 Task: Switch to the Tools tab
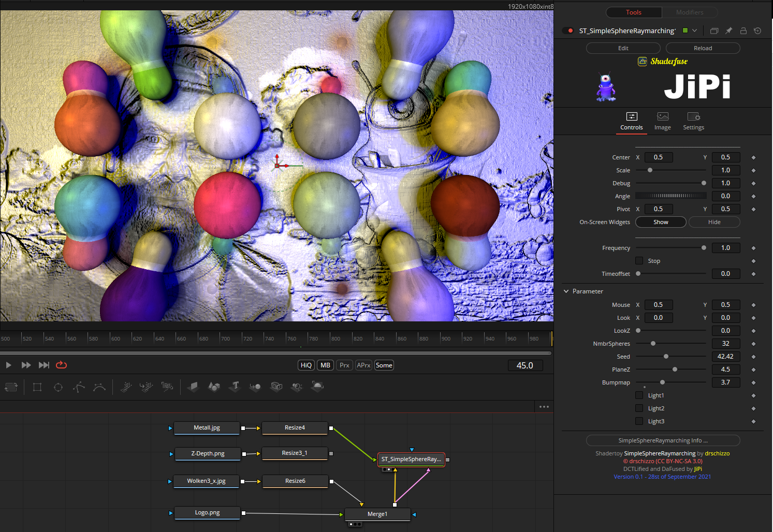(x=634, y=12)
